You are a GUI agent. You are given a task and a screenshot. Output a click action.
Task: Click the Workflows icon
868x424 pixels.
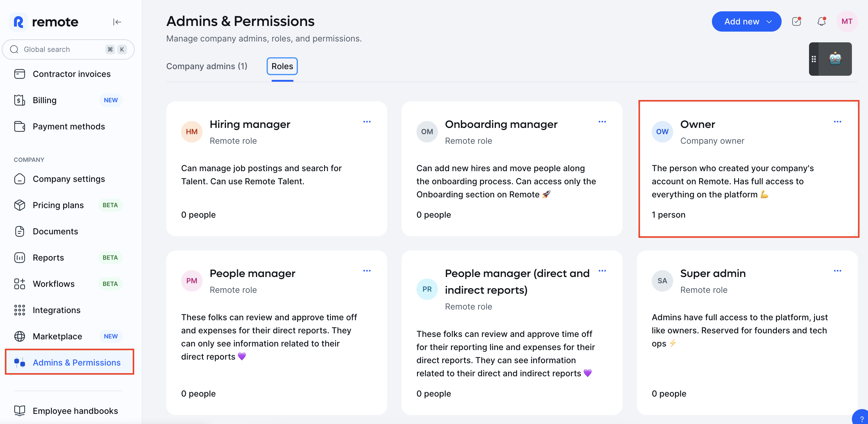click(20, 284)
